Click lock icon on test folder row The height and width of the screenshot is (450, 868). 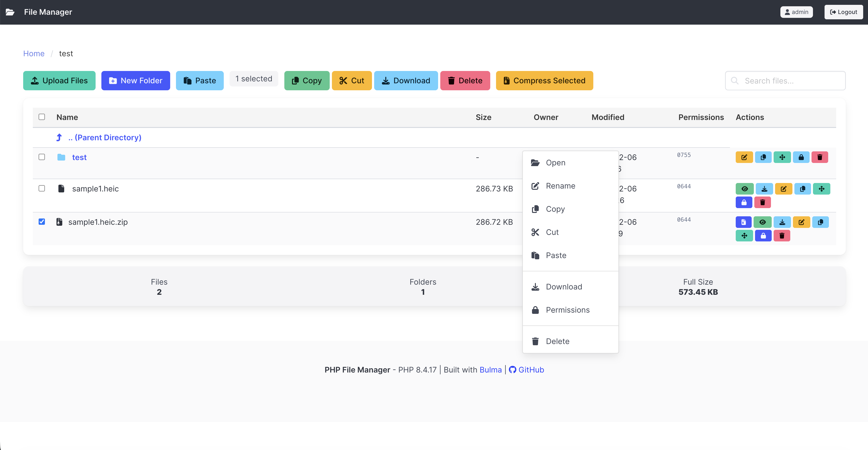pos(801,157)
